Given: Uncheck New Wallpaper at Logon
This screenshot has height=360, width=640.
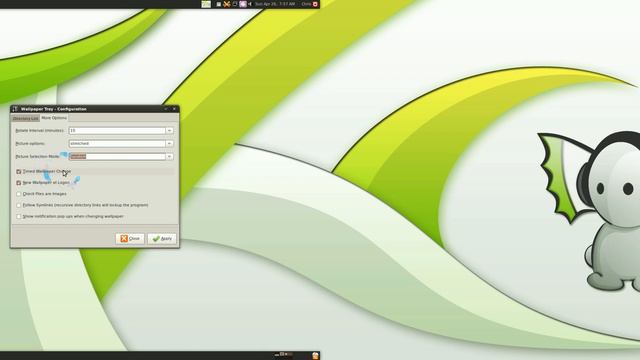Looking at the screenshot, I should [x=19, y=183].
